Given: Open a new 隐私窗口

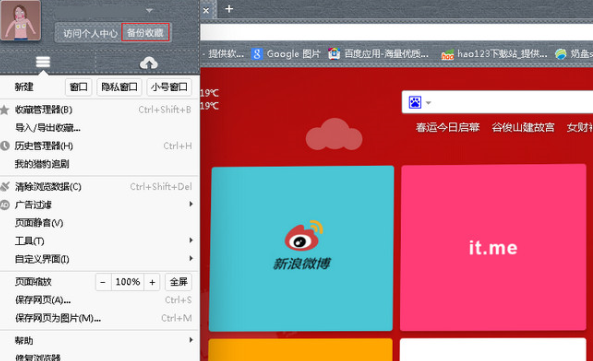Looking at the screenshot, I should click(120, 87).
